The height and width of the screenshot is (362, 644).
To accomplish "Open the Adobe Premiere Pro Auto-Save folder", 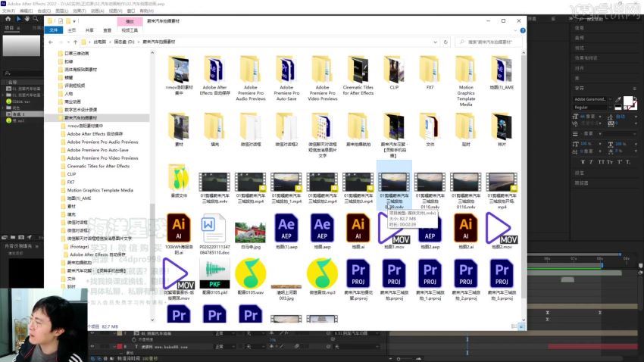I will coord(286,70).
